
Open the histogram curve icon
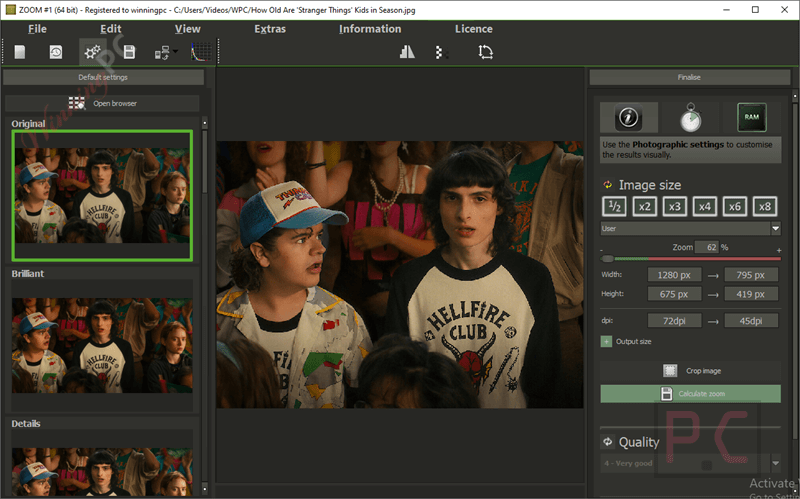point(201,52)
